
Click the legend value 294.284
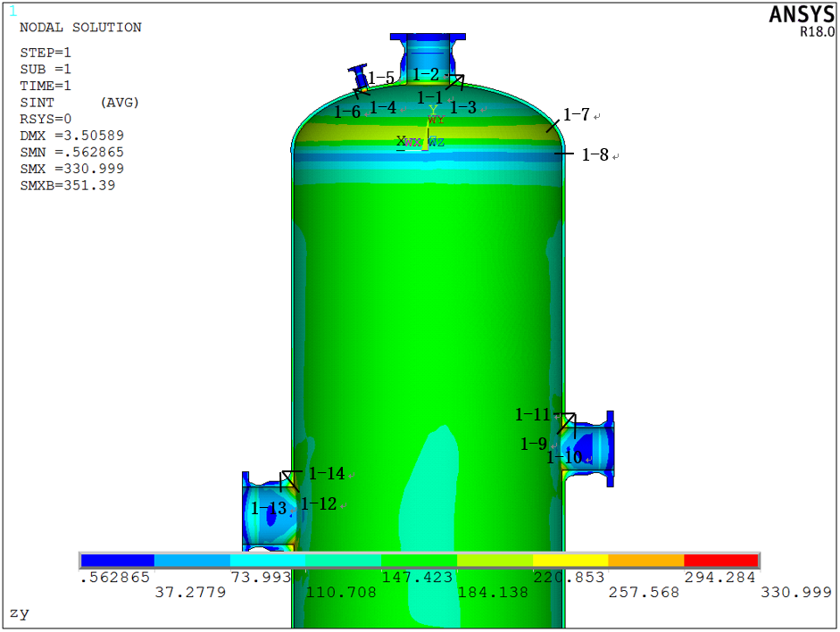coord(719,578)
